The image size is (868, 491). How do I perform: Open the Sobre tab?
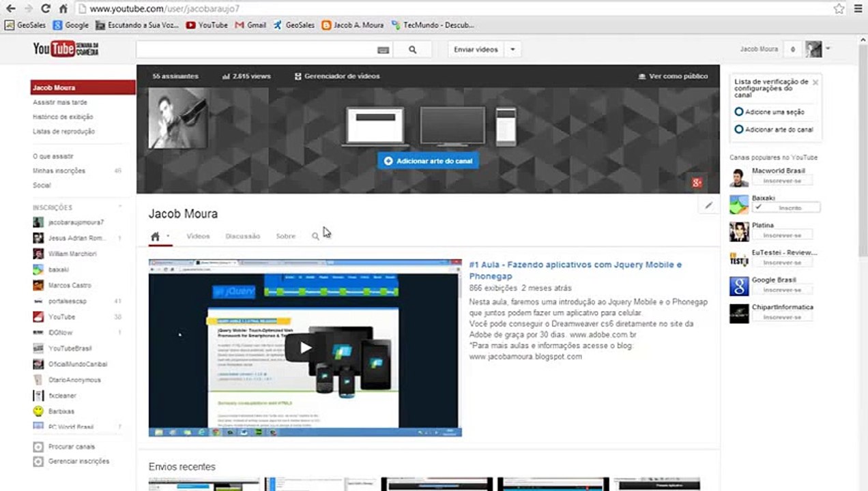pyautogui.click(x=285, y=237)
